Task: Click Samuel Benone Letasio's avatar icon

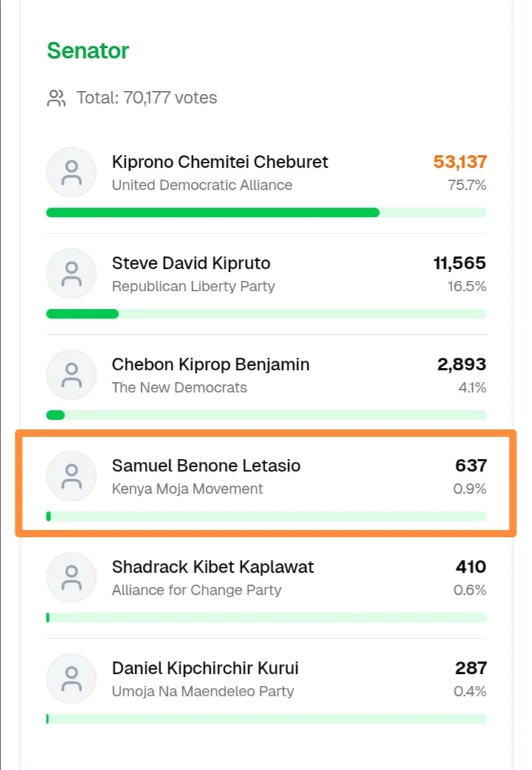Action: coord(72,476)
